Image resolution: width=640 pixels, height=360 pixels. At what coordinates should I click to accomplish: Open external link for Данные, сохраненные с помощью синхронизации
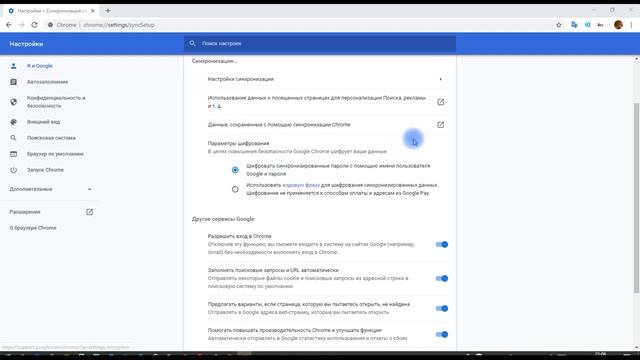pyautogui.click(x=440, y=125)
